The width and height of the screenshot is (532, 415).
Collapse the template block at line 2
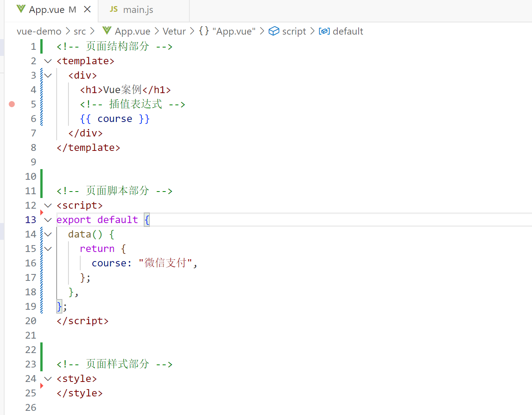[48, 61]
